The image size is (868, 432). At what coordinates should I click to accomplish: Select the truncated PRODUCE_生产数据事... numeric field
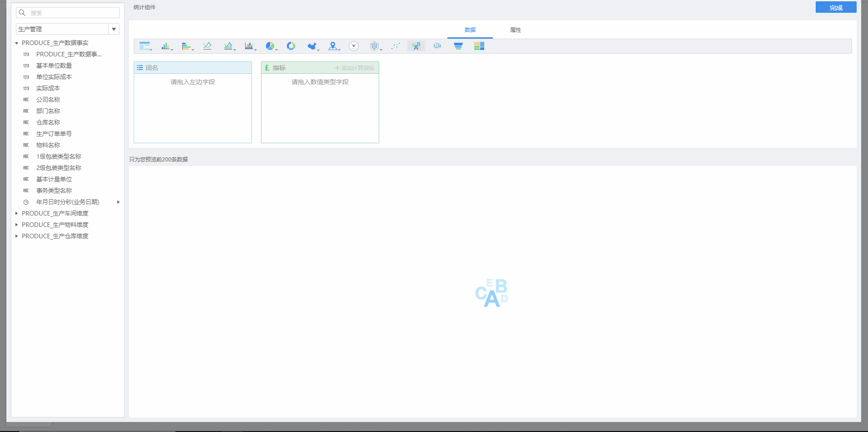(x=69, y=54)
